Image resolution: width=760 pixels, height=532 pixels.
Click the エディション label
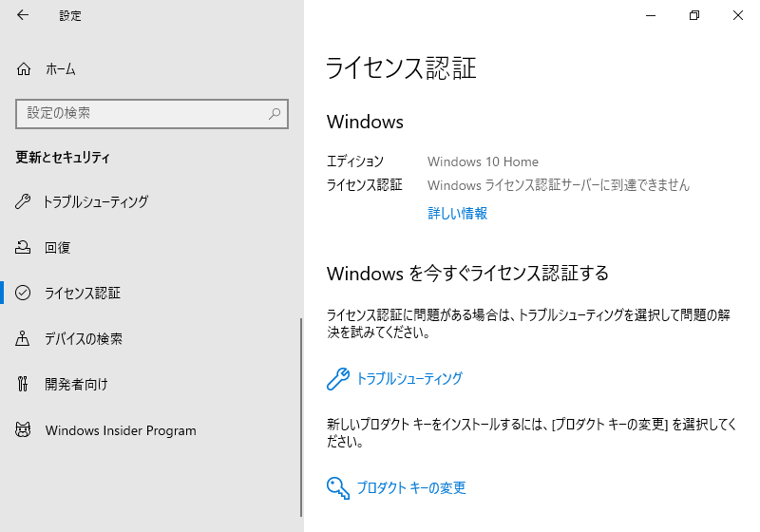(354, 161)
